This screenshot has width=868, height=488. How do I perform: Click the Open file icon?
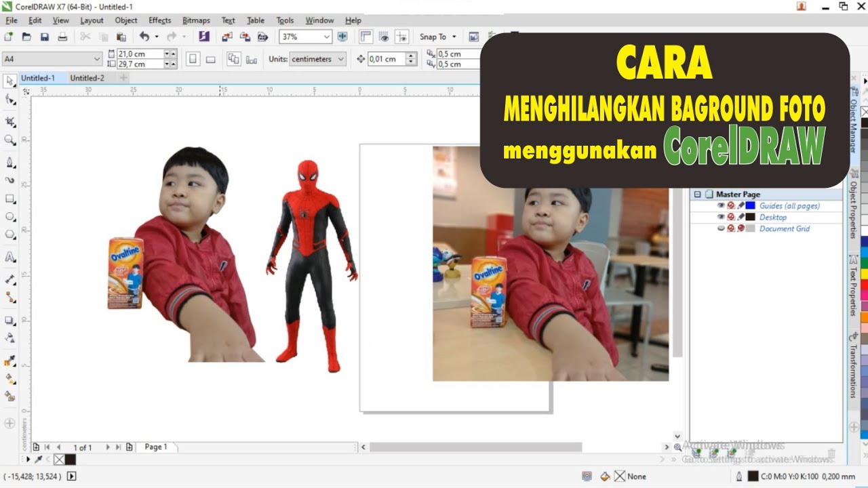[27, 37]
